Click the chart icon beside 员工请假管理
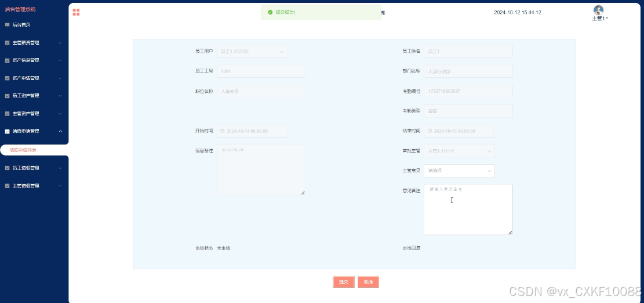Screen dimensions: 644x303 click(7, 168)
